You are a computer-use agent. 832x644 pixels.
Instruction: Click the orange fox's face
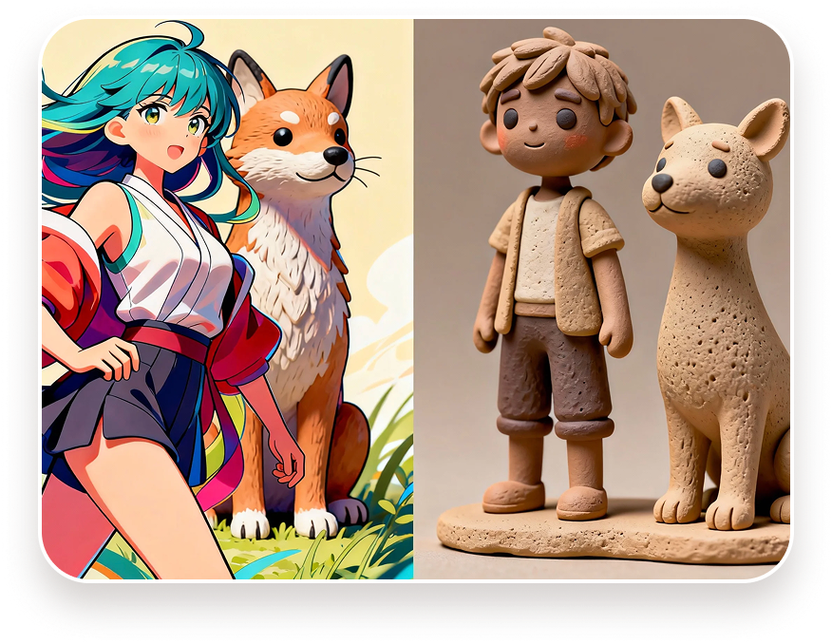tap(302, 144)
